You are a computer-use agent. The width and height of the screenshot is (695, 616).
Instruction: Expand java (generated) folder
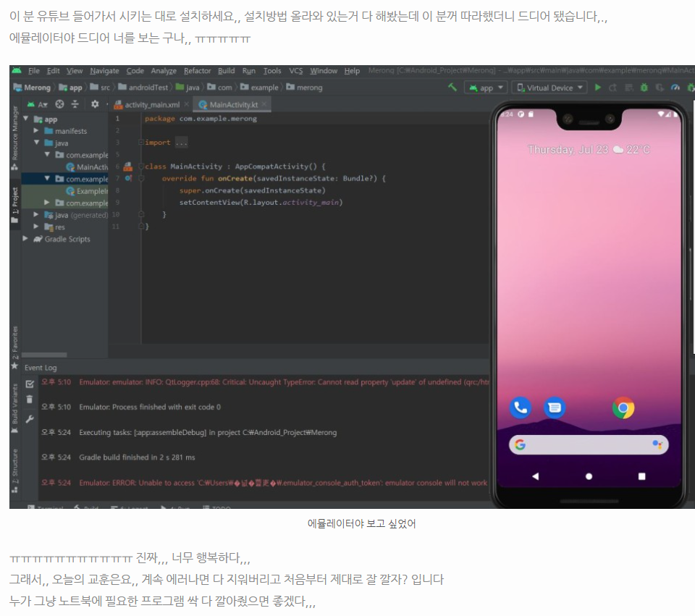click(36, 214)
